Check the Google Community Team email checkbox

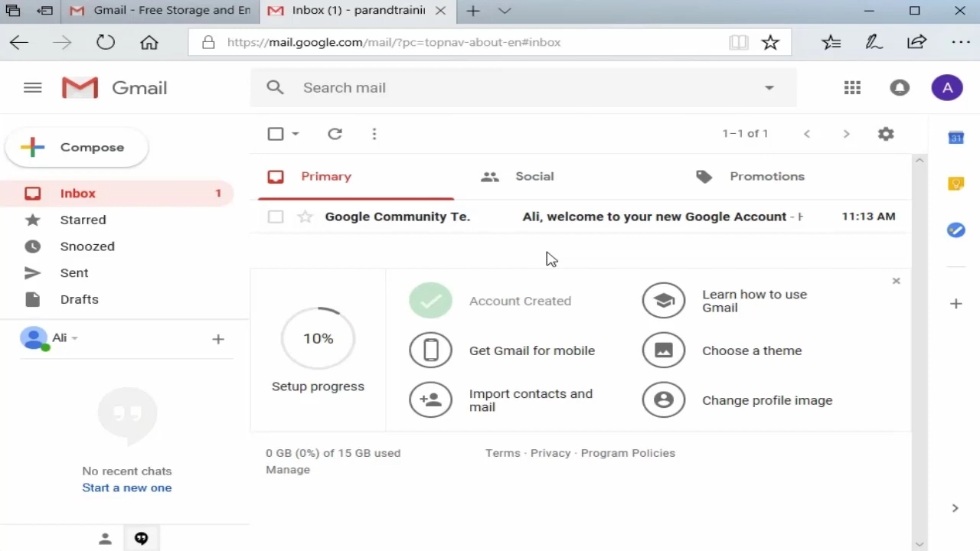tap(276, 217)
